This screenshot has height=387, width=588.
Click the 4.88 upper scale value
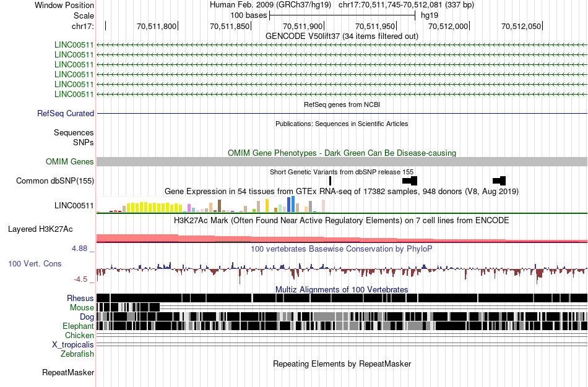[x=79, y=249]
